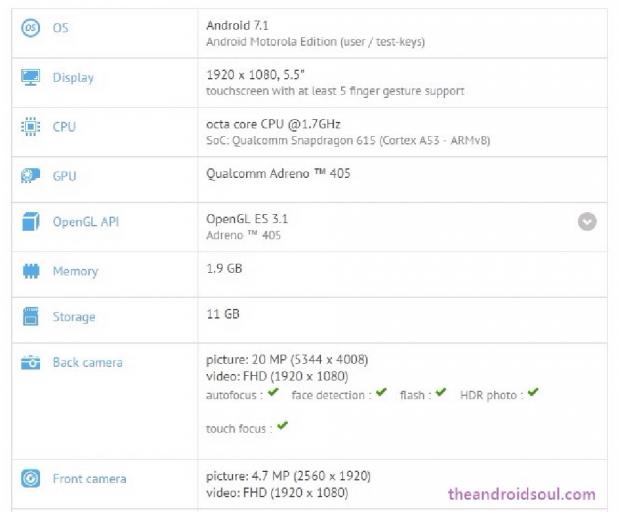Click the Back camera icon

tap(30, 363)
